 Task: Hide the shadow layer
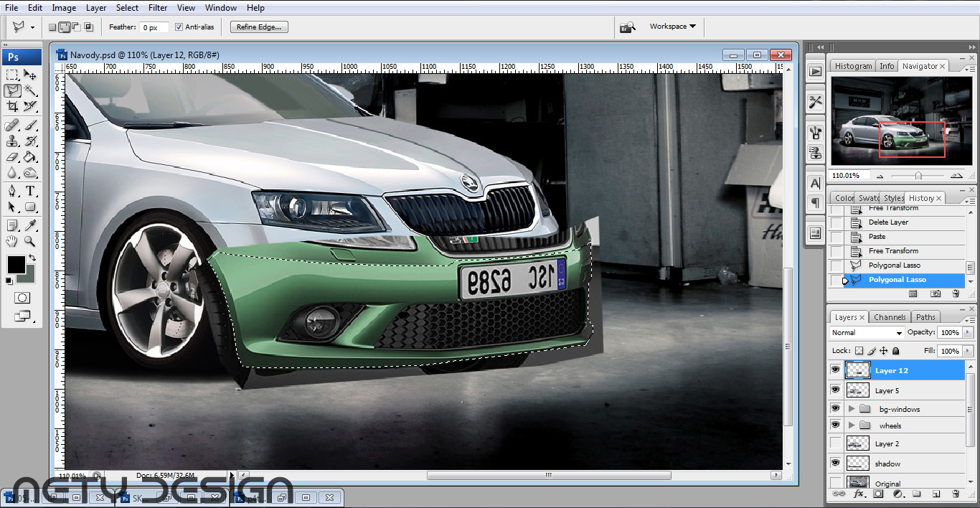835,464
